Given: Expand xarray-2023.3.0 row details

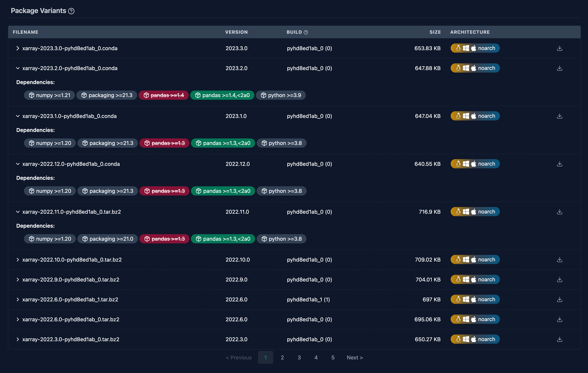Looking at the screenshot, I should click(18, 48).
